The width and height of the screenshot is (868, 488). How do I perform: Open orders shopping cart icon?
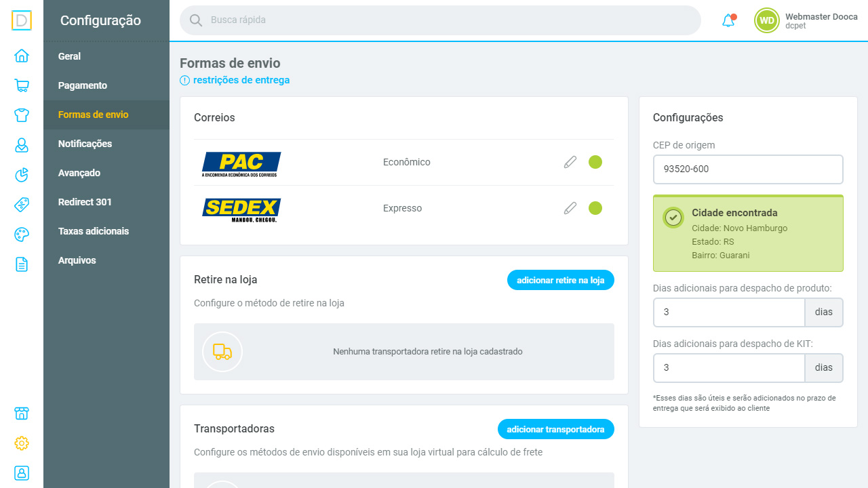pyautogui.click(x=22, y=85)
